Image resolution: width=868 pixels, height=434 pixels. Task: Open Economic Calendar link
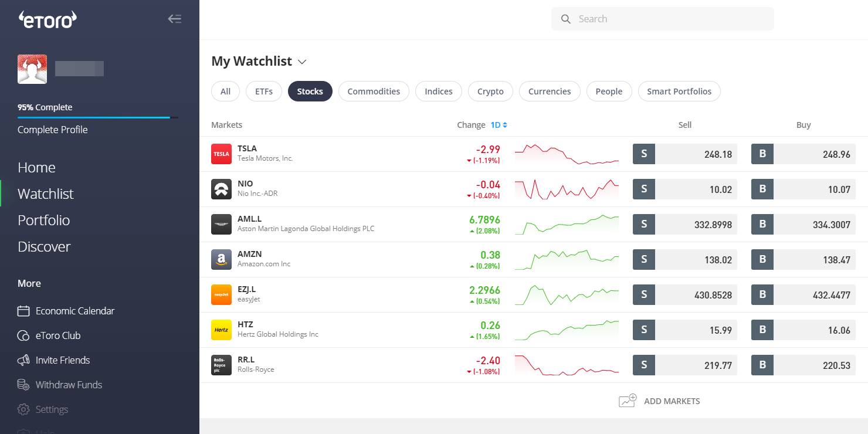(x=75, y=311)
